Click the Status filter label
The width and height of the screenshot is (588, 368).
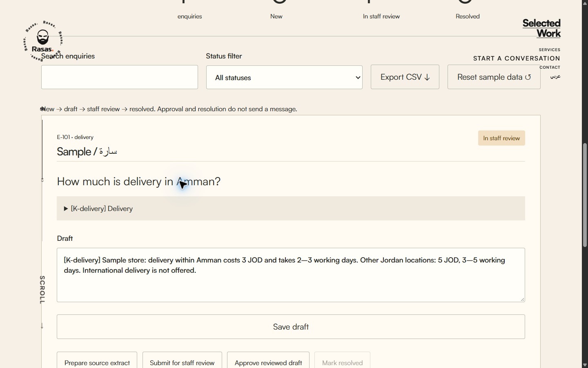point(224,56)
